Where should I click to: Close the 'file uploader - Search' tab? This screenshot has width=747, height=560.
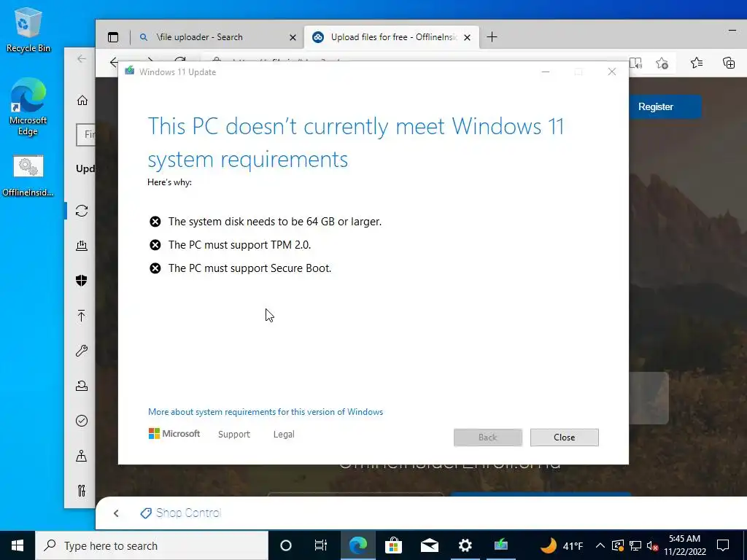pyautogui.click(x=293, y=37)
